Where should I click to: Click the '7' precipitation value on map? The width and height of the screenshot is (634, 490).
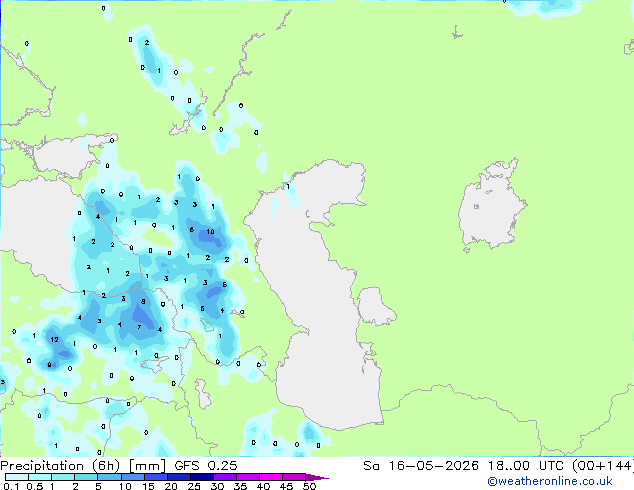coord(139,327)
